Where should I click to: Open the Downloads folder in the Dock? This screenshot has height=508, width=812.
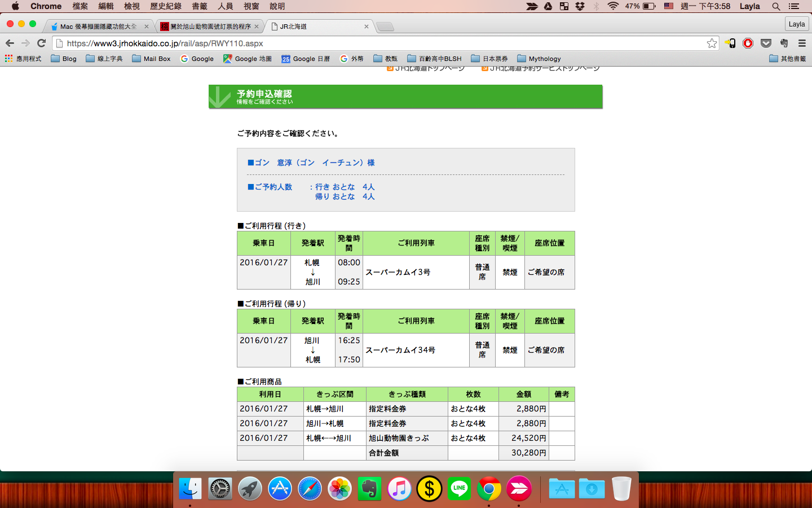[592, 489]
